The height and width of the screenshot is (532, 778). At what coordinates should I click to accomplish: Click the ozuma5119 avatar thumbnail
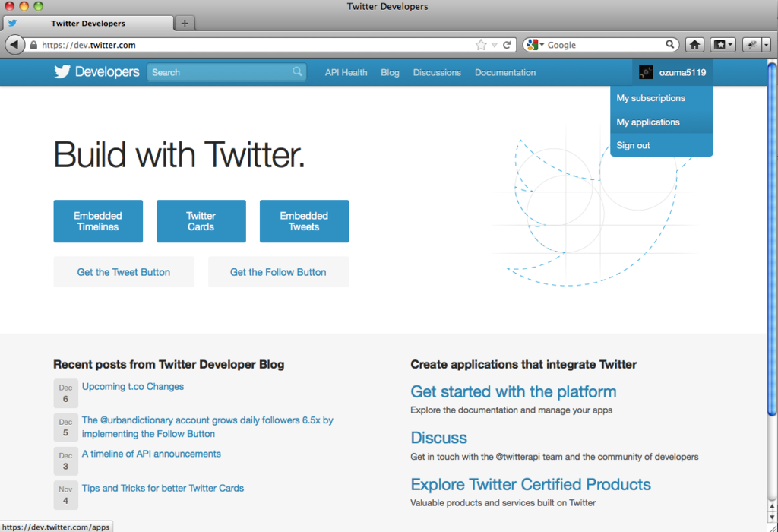coord(646,72)
